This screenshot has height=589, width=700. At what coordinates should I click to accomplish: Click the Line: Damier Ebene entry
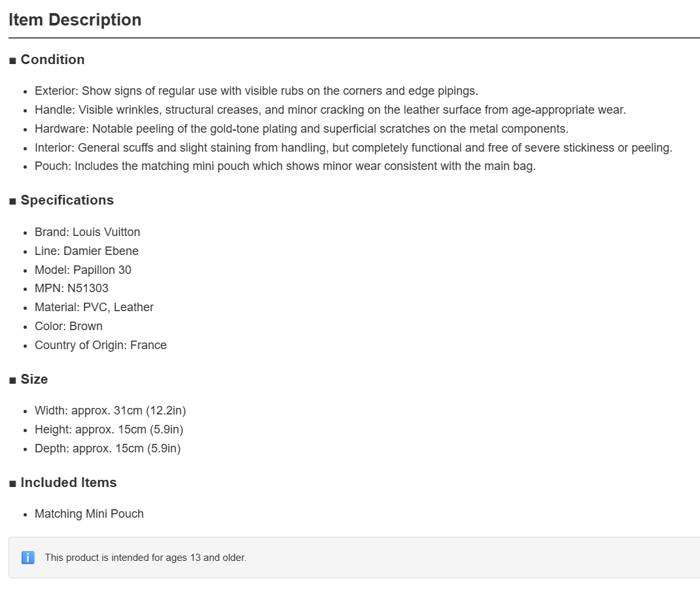86,251
